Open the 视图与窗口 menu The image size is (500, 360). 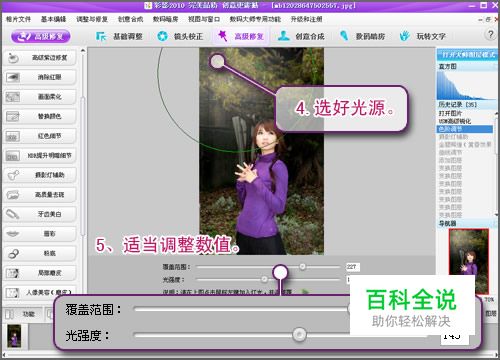tap(204, 19)
